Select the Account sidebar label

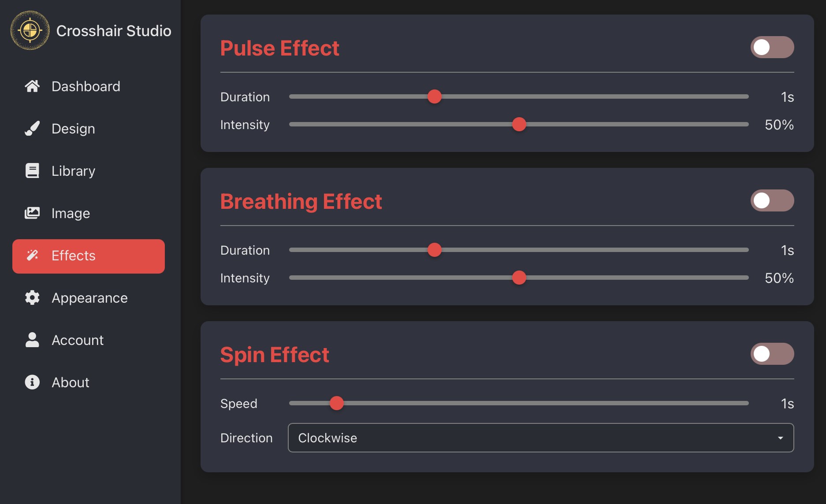78,340
